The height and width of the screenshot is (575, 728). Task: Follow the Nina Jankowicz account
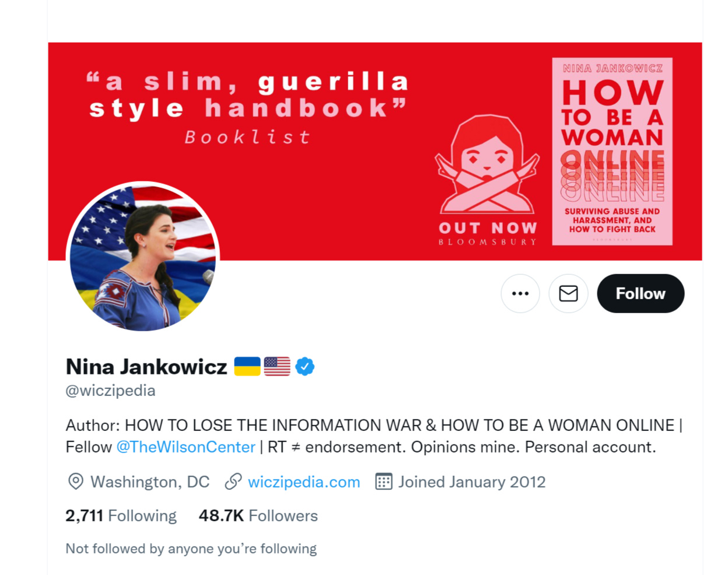pos(640,293)
